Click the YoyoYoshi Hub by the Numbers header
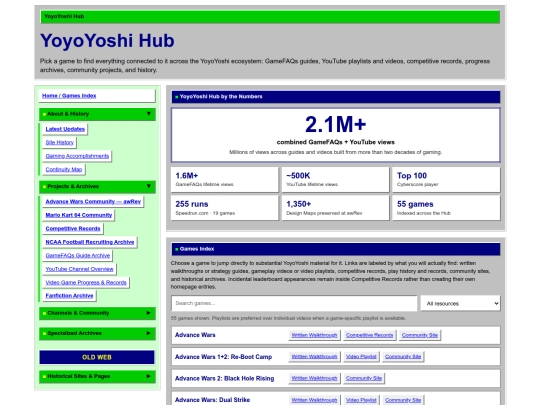540x405 pixels. click(x=336, y=97)
